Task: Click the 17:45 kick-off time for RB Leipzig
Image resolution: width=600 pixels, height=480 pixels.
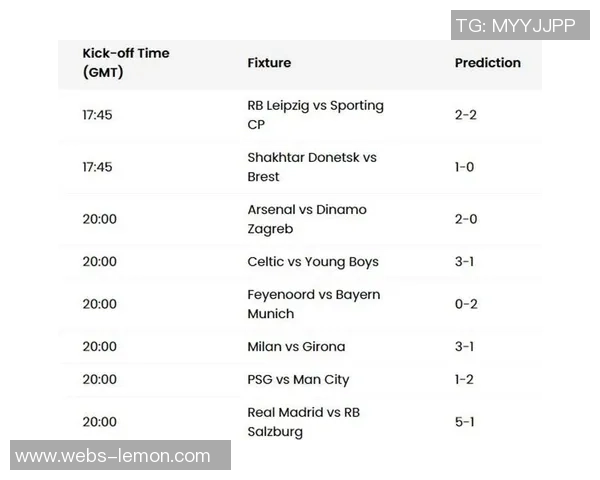Action: [x=97, y=115]
